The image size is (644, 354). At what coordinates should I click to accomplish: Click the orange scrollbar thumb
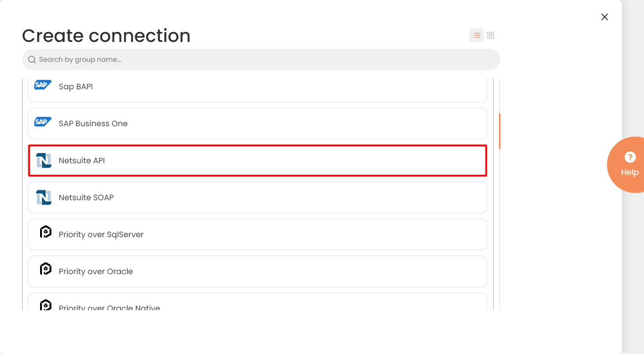[500, 131]
